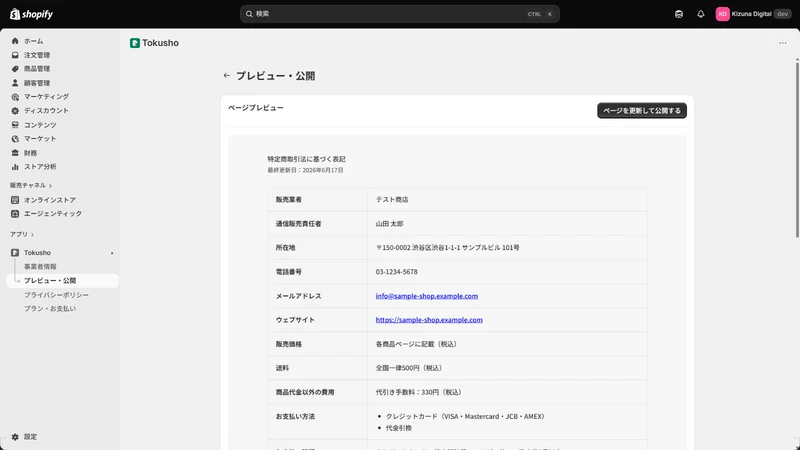Go back with the arrow beside プレビュー・公開
The width and height of the screenshot is (800, 450).
coord(227,76)
